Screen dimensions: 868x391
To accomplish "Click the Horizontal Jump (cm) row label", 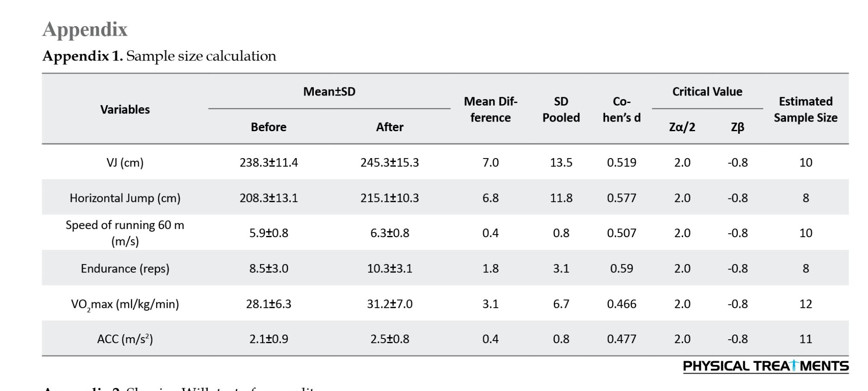I will click(125, 198).
